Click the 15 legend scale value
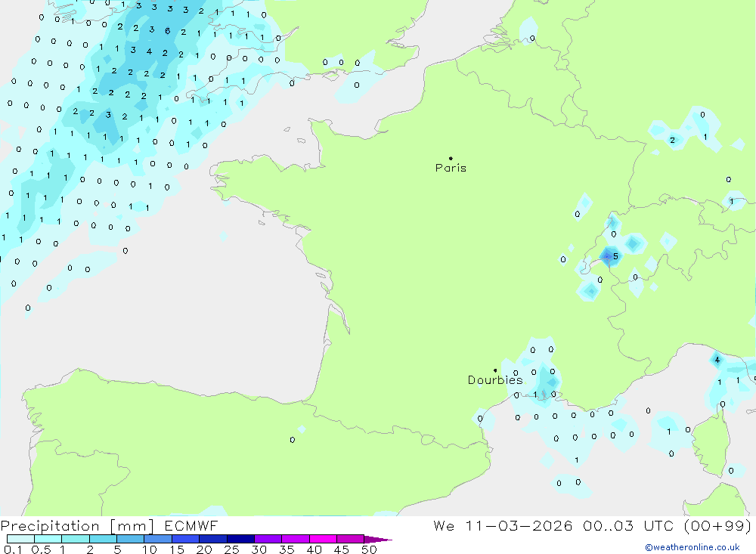Viewport: 756px width, 554px height. (177, 549)
